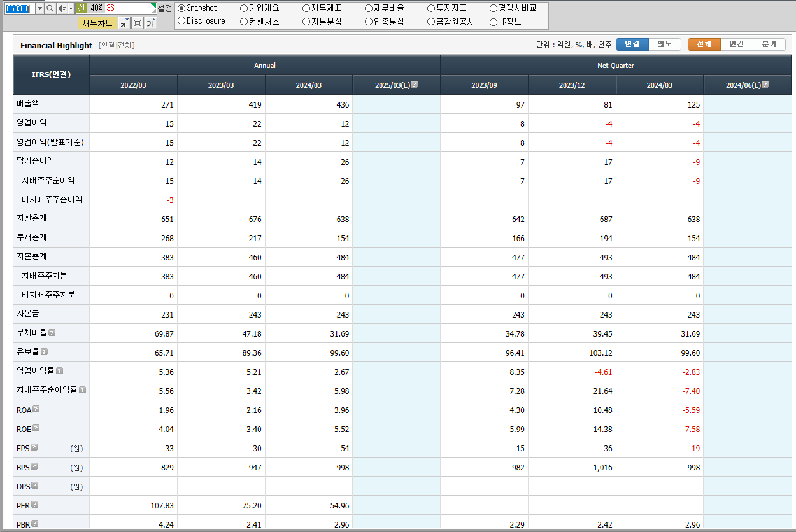Switch to the 분기 quarterly tab
Screen dimensions: 796x532
pyautogui.click(x=769, y=45)
